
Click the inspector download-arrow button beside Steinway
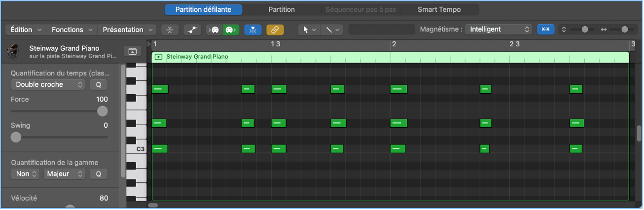(x=132, y=51)
